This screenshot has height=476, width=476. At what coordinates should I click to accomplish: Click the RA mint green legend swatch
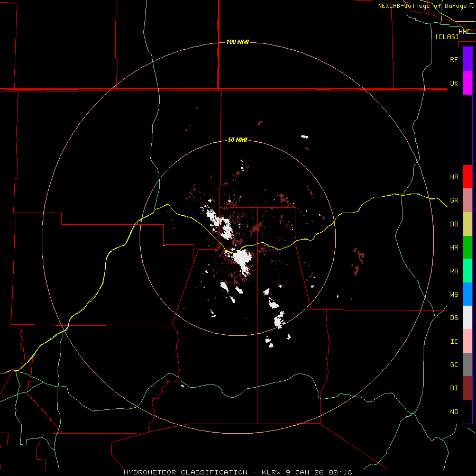[x=467, y=271]
